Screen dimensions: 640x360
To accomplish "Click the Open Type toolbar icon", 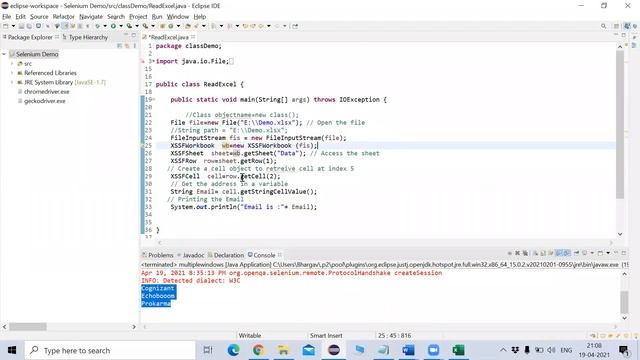I will tap(187, 26).
